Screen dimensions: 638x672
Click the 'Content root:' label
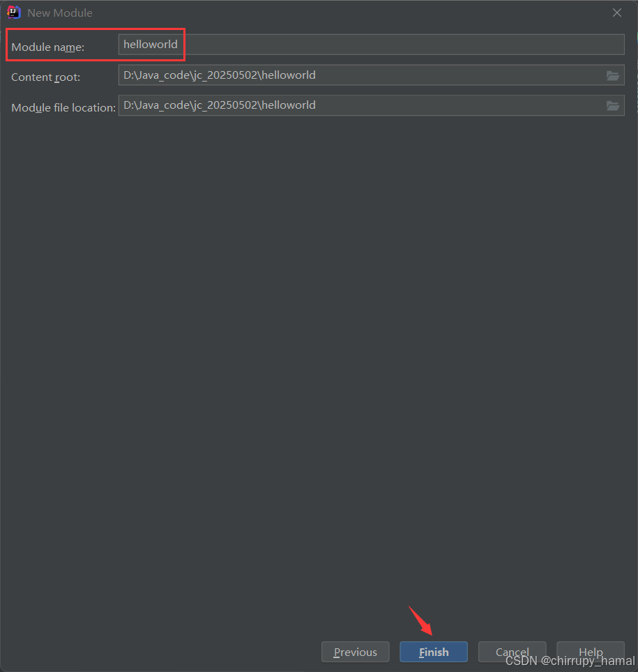[45, 77]
